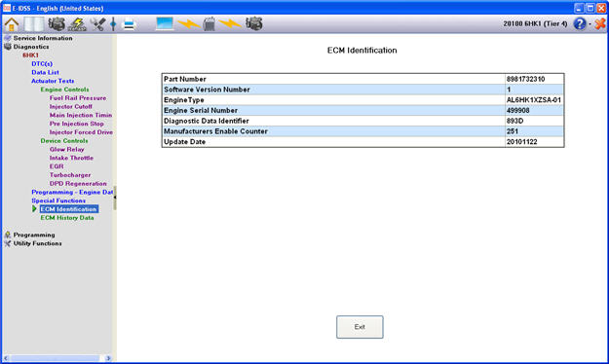Viewport: 609px width, 364px height.
Task: Select Manufacturers Enable Counter value 251
Action: [x=512, y=131]
